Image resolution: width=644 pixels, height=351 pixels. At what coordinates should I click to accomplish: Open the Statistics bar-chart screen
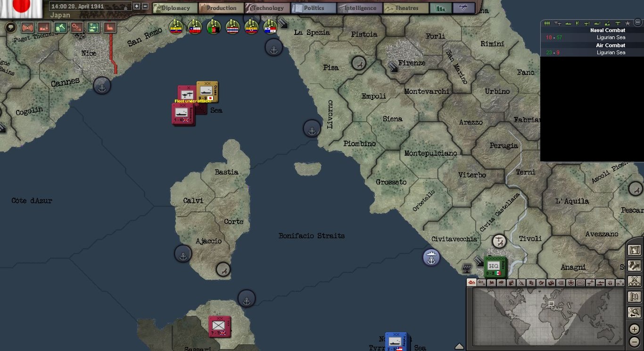click(440, 8)
